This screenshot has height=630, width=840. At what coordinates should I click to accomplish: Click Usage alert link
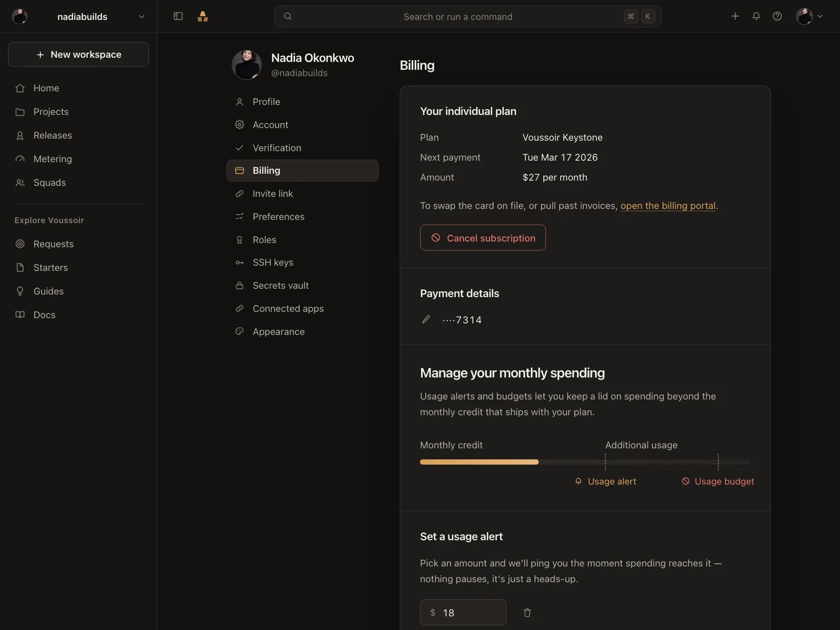tap(605, 481)
